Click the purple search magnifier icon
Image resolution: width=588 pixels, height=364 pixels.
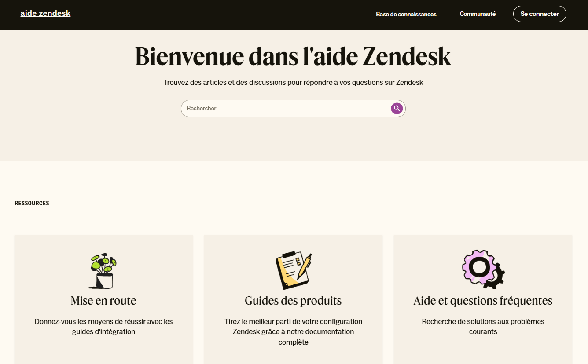(397, 108)
